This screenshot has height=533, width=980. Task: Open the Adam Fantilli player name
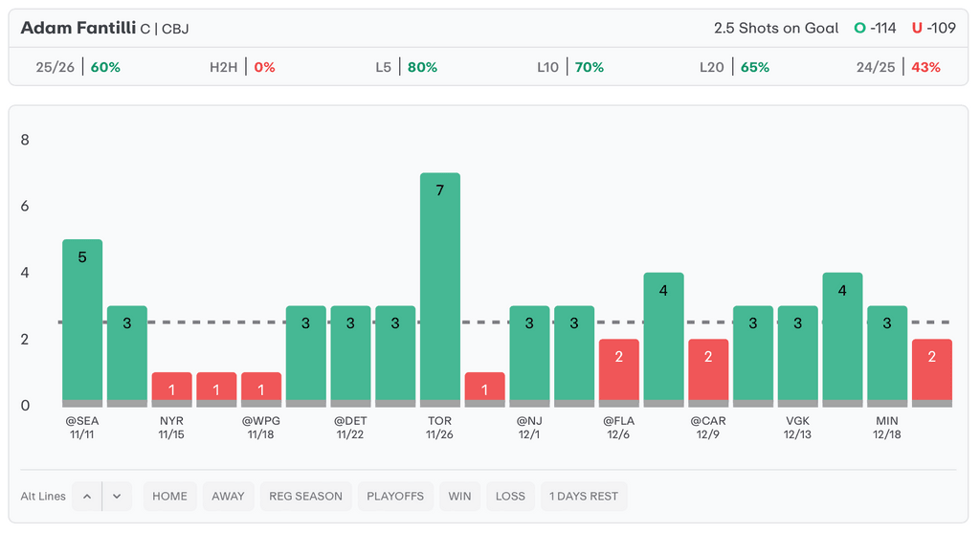pos(78,28)
